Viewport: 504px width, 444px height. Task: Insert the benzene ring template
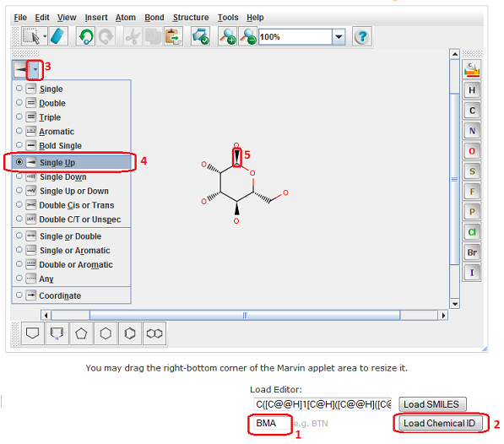130,333
